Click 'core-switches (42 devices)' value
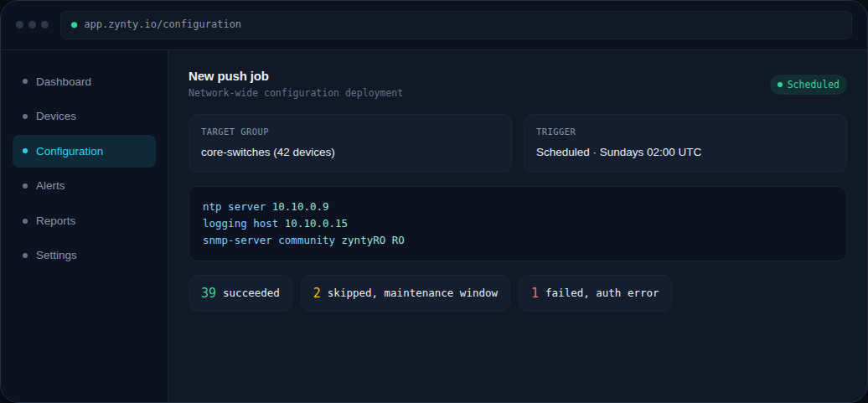This screenshot has width=868, height=403. pyautogui.click(x=268, y=152)
